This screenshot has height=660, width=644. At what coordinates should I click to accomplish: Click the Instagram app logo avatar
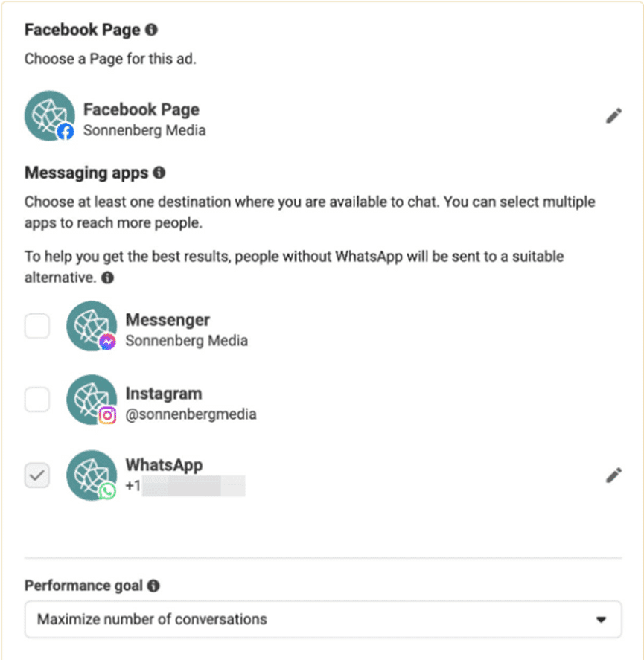pos(92,400)
